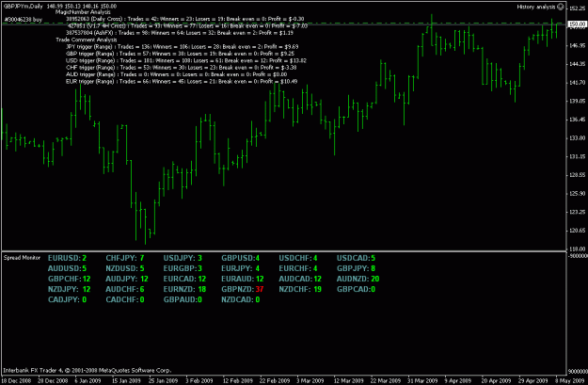Screen dimensions: 588x385
Task: Click the V1.7 4H Cross analysis line
Action: tap(187, 26)
